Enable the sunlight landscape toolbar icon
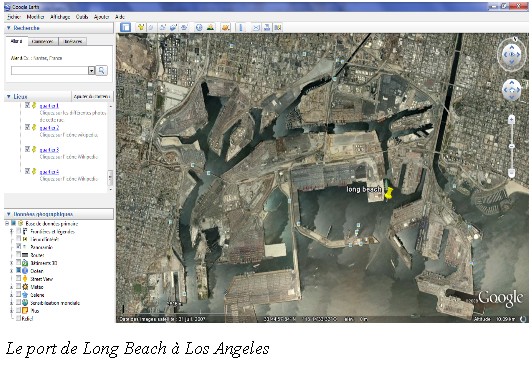This screenshot has width=532, height=365. [x=210, y=27]
